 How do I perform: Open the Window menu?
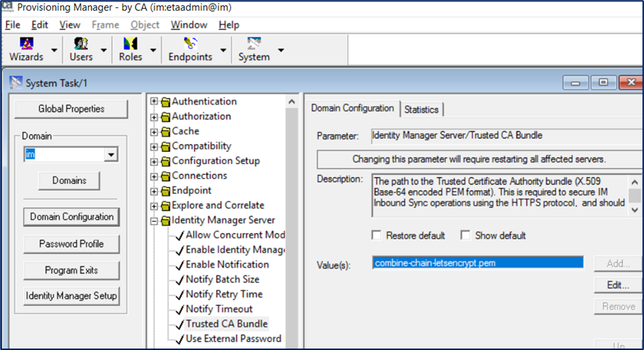(188, 25)
